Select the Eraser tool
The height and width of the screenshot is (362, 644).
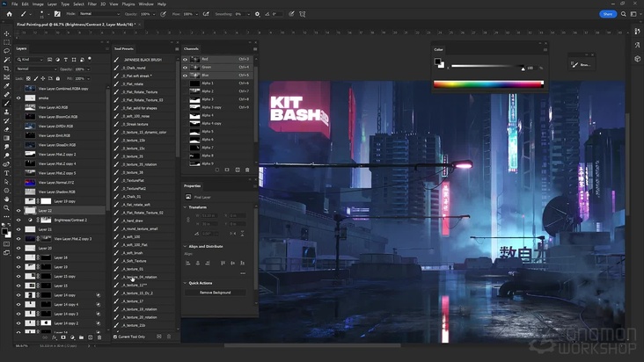[x=6, y=129]
